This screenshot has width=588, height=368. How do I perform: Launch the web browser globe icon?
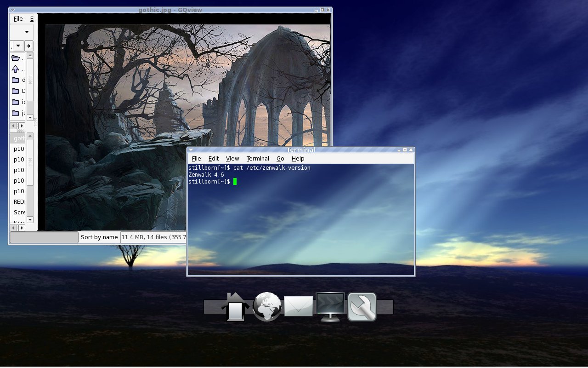(x=267, y=307)
